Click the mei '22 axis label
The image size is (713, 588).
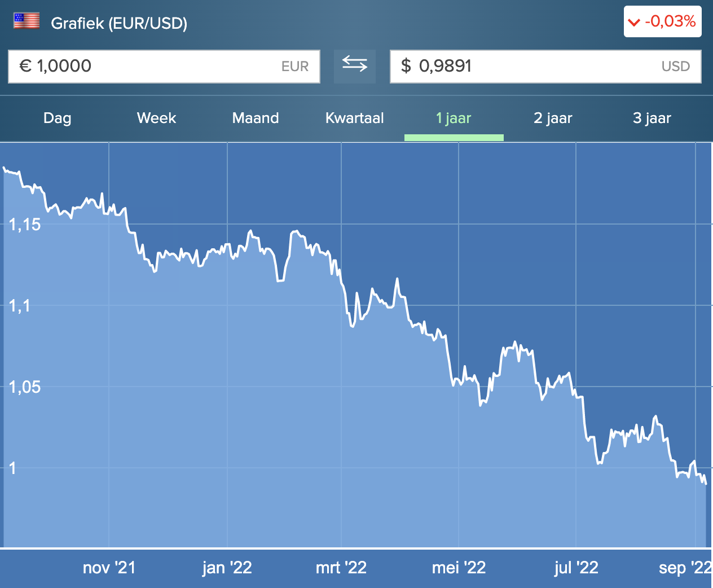point(459,568)
